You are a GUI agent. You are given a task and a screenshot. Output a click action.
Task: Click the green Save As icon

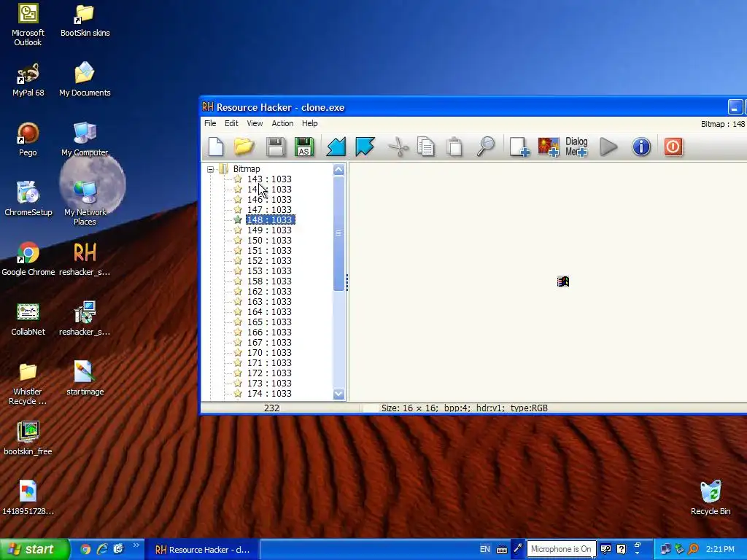pos(304,147)
